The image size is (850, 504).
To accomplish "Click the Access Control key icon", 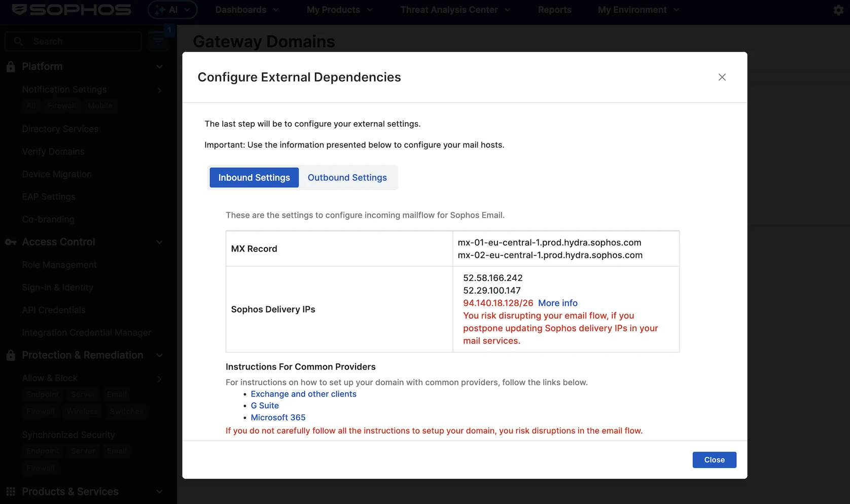I will 11,242.
